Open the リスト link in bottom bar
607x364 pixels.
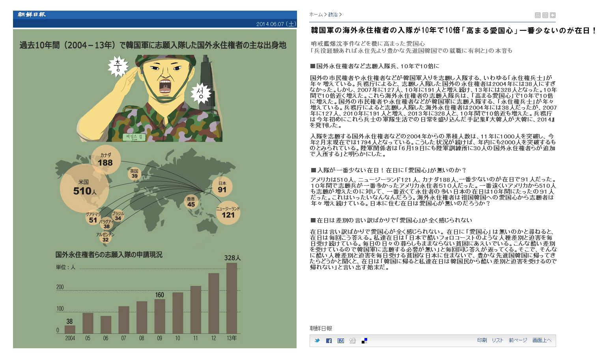[x=497, y=340]
